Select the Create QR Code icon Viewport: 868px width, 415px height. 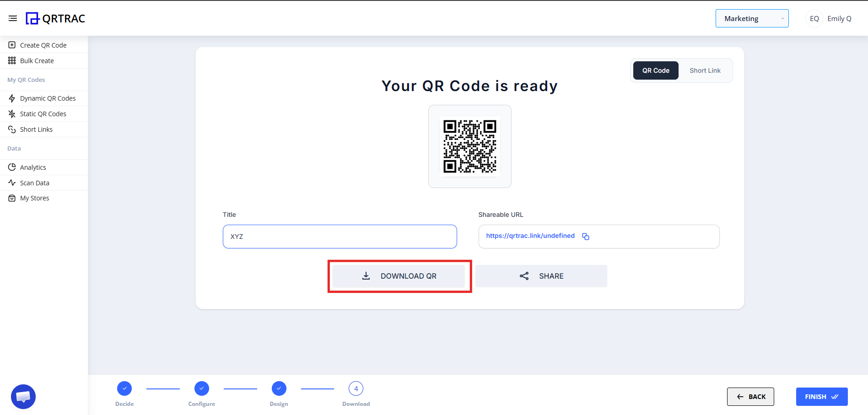[x=12, y=45]
